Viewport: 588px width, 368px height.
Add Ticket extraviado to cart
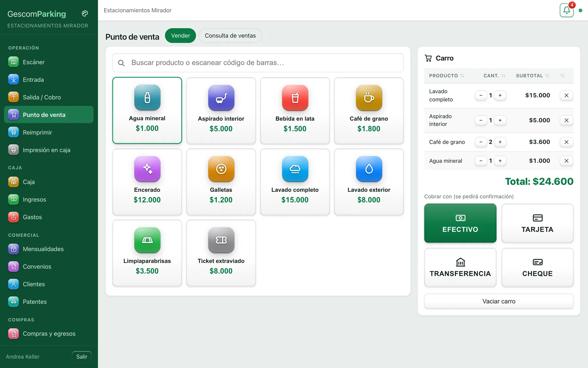[221, 253]
